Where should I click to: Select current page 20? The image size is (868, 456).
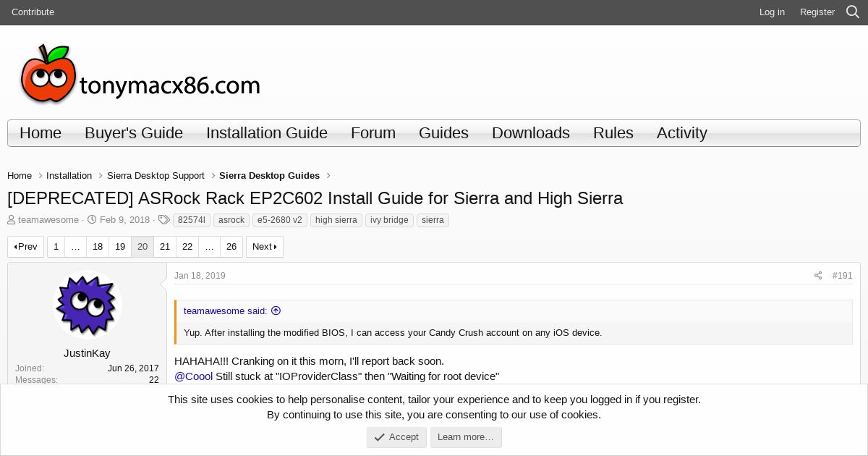coord(142,247)
